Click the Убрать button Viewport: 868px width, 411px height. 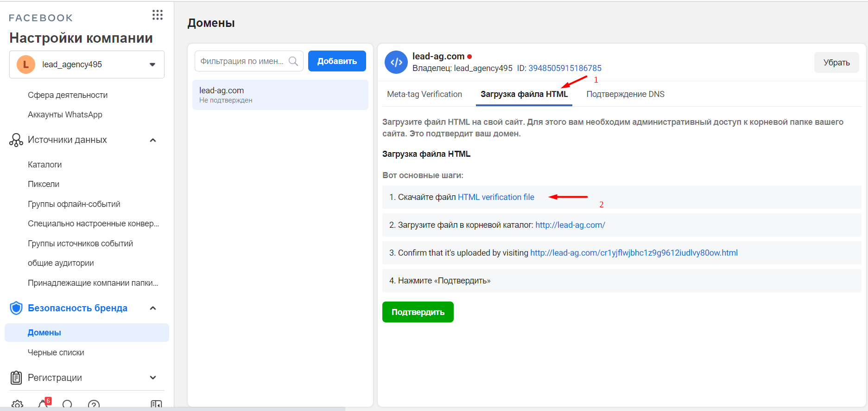pyautogui.click(x=836, y=63)
